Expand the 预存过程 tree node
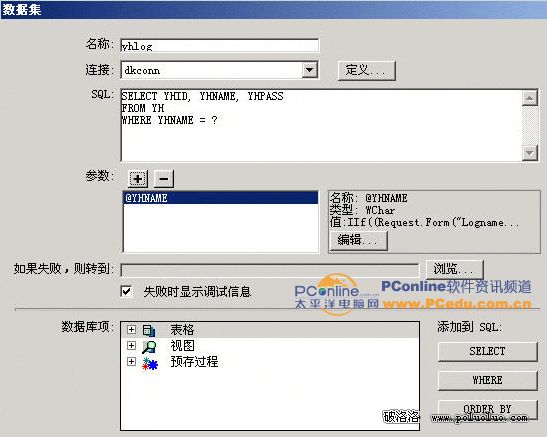This screenshot has height=437, width=547. point(131,361)
